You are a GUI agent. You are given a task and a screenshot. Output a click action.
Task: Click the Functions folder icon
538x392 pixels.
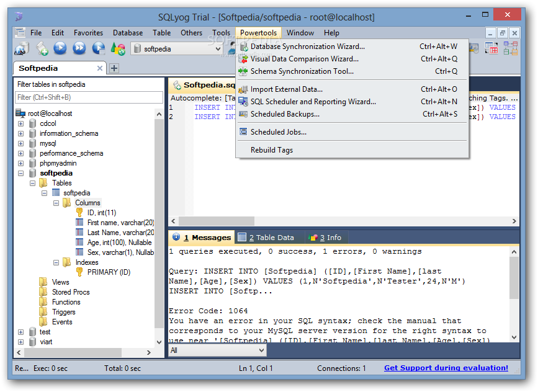coord(43,302)
